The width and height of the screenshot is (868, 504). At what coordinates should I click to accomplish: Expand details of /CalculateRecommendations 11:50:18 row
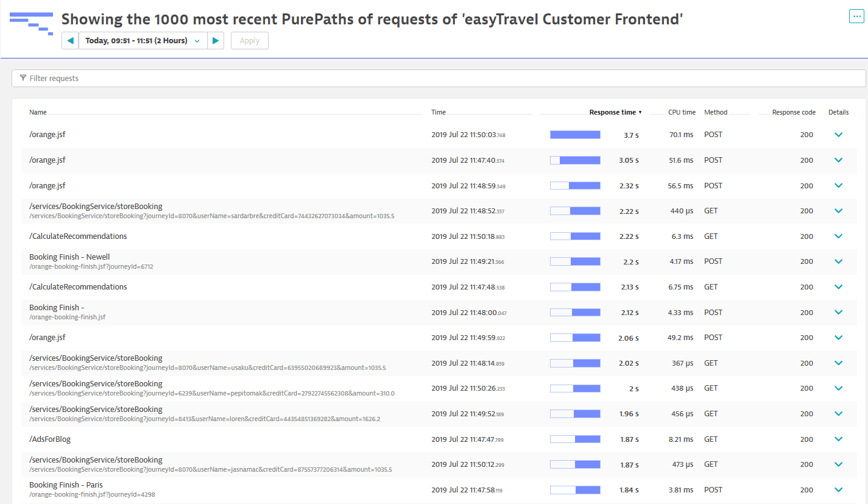point(838,236)
